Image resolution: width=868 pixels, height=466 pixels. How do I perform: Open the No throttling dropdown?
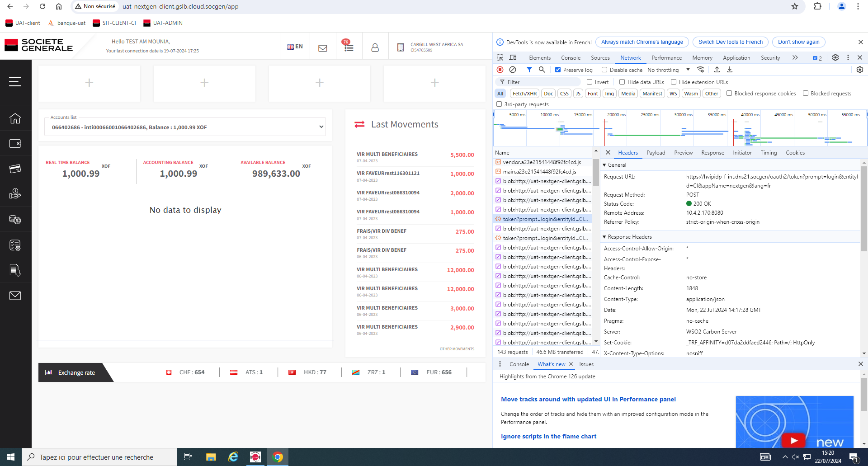click(669, 70)
